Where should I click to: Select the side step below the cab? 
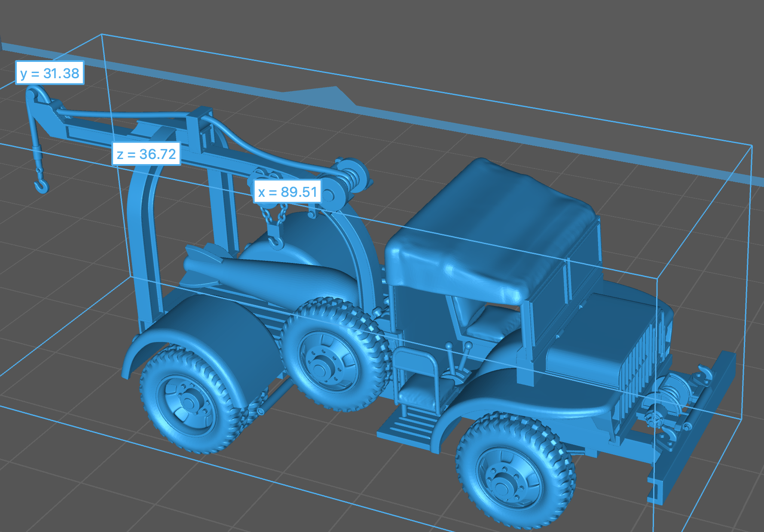[x=408, y=425]
